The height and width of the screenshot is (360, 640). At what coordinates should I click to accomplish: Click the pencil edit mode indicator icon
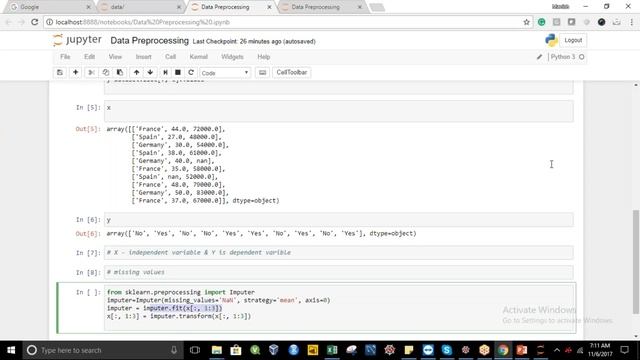[539, 57]
